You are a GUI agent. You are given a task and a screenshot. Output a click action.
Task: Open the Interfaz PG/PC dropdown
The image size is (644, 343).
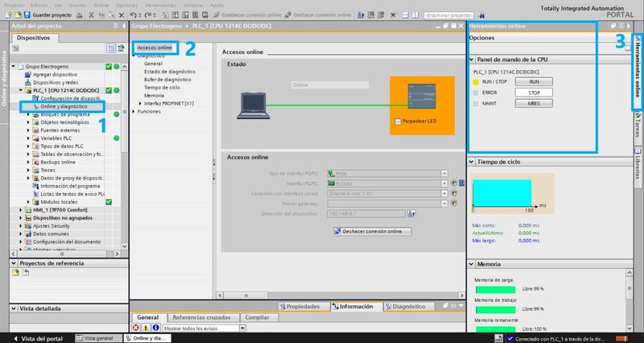point(444,184)
